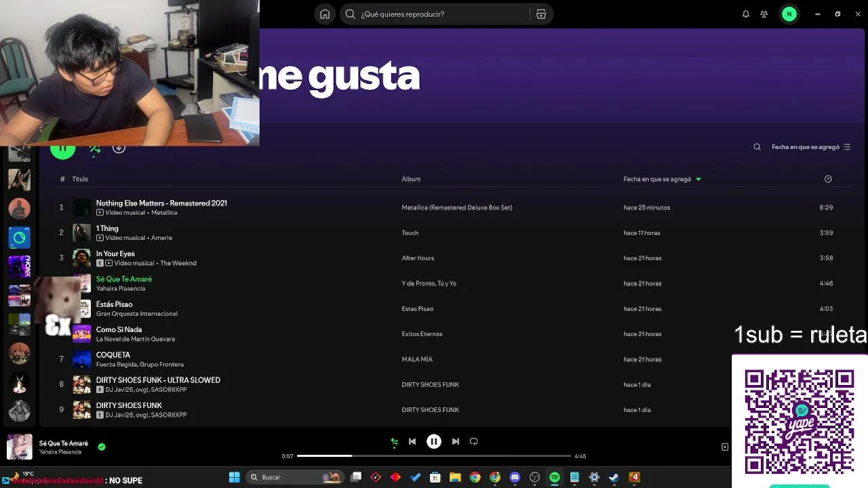
Task: Open the album Touch
Action: [410, 232]
